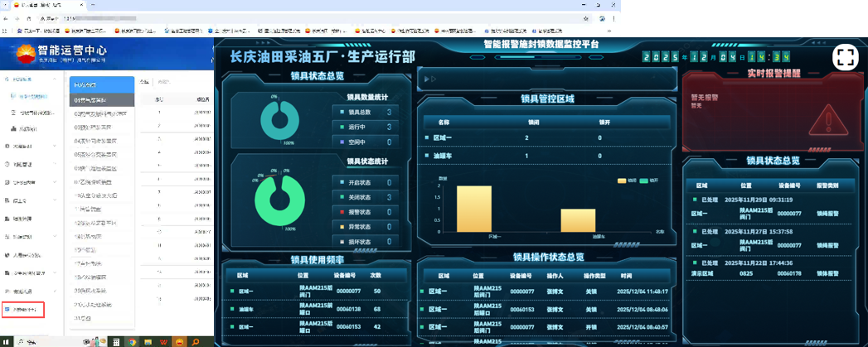Select the list entry starting with 31
This screenshot has width=868, height=347.
pyautogui.click(x=102, y=318)
